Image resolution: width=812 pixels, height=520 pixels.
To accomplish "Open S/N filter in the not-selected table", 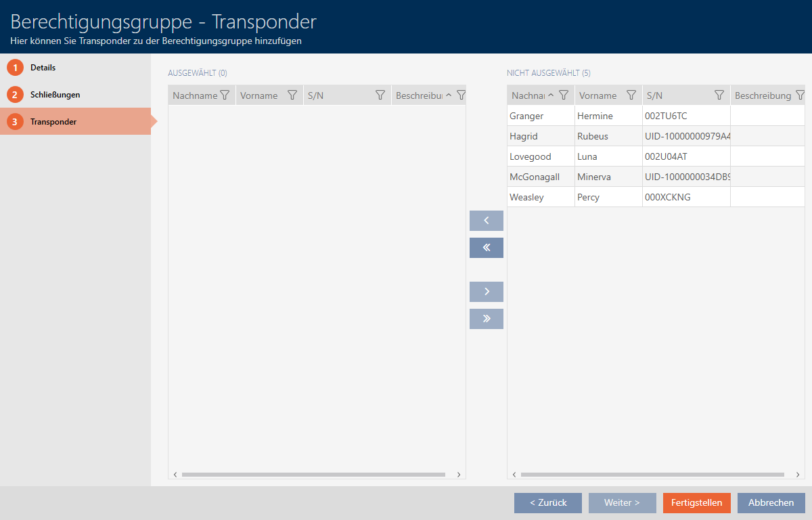I will click(719, 95).
